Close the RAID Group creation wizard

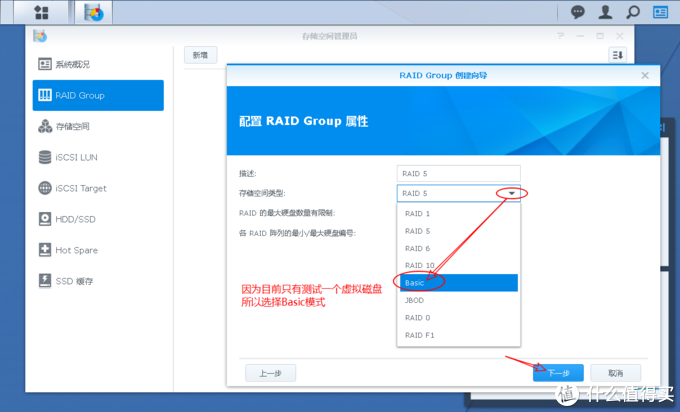click(x=645, y=75)
